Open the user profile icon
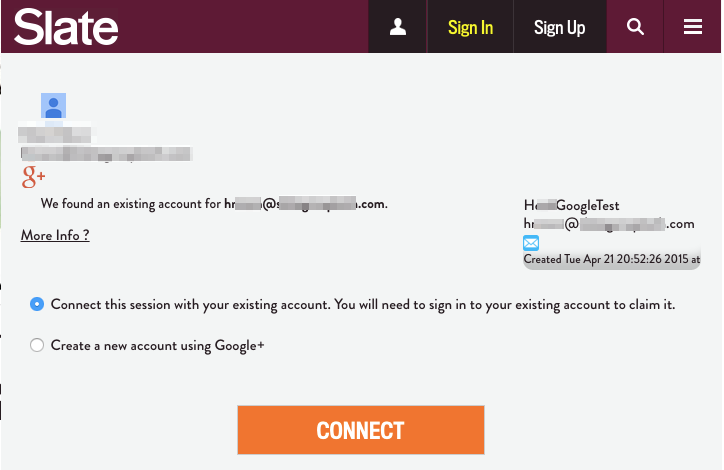724x470 pixels. 398,27
